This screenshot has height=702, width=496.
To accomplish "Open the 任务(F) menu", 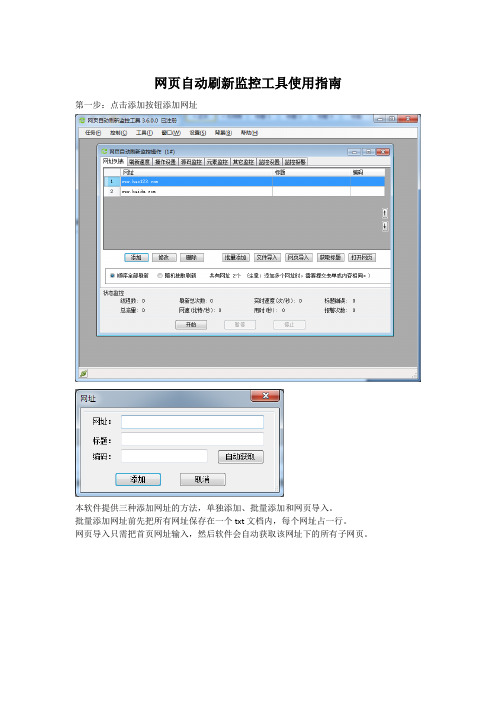I will tap(93, 133).
